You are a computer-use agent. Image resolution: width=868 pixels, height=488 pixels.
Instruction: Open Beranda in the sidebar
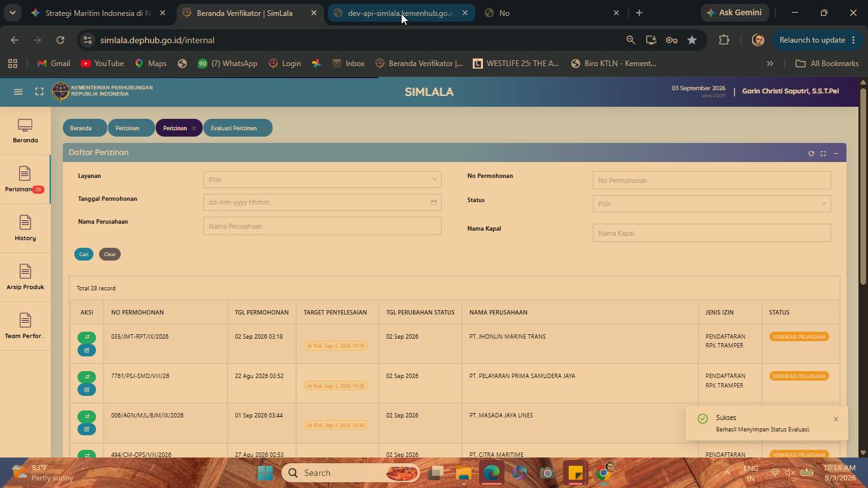coord(25,131)
